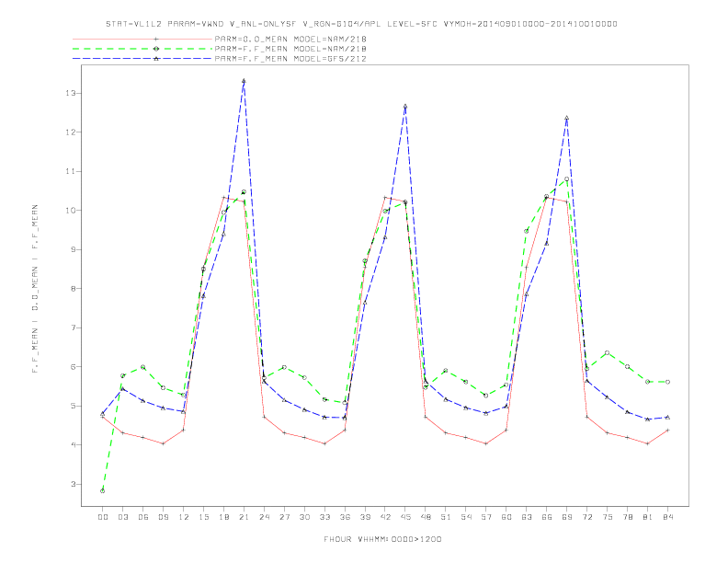Click y-axis tick label 12
The width and height of the screenshot is (728, 563).
tap(71, 132)
